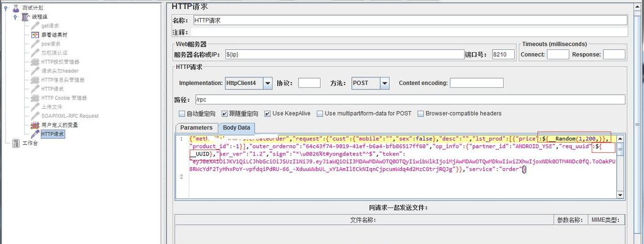Click the 用户定义的变量 config icon
The image size is (644, 244).
tap(35, 125)
